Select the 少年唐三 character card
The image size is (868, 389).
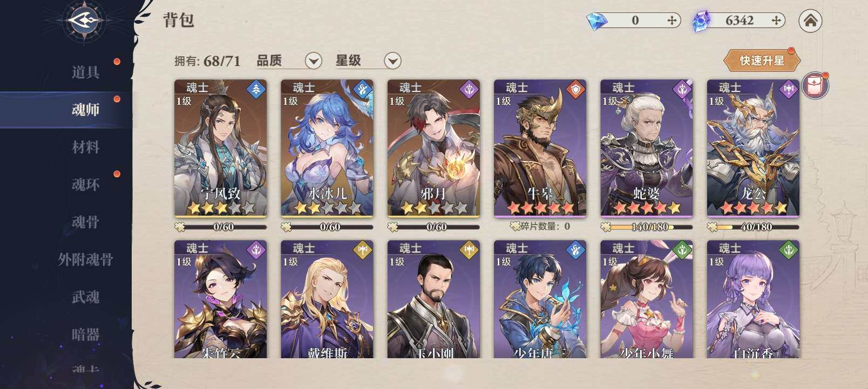pos(540,299)
